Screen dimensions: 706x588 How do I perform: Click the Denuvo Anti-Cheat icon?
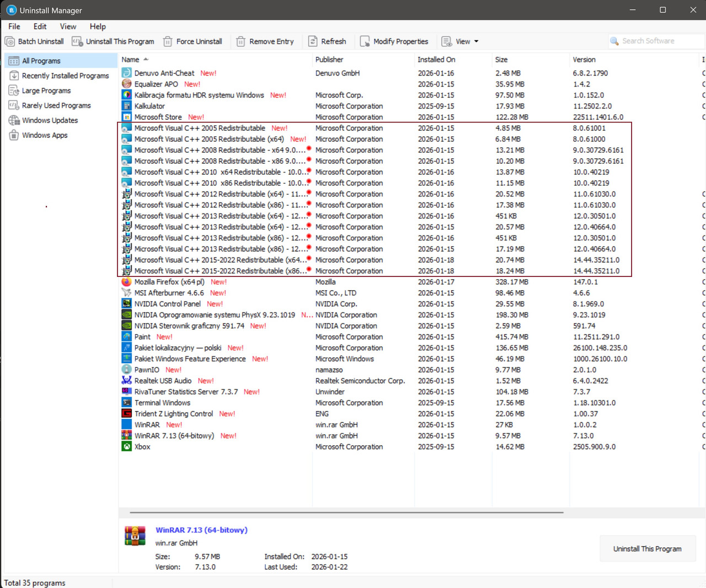[126, 73]
